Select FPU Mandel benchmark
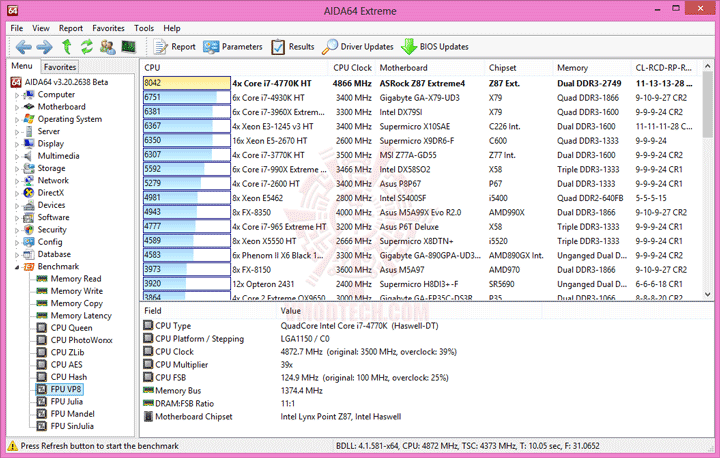Screen dimensions: 720x458 pos(73,414)
